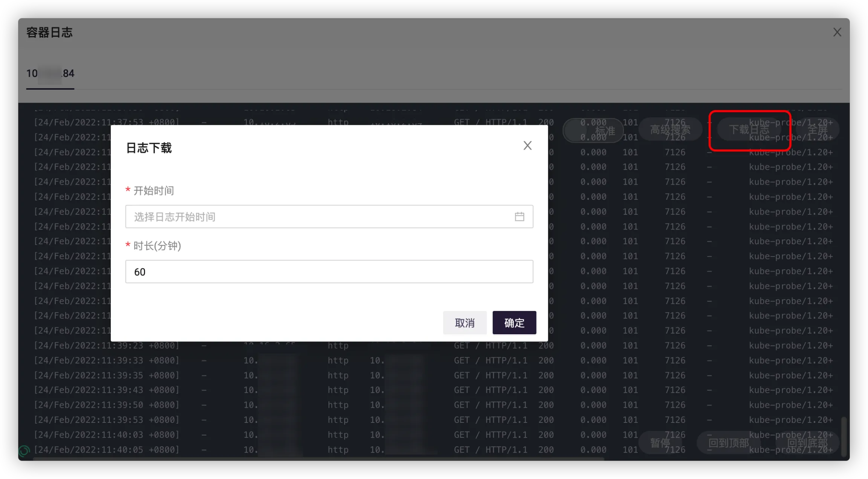The height and width of the screenshot is (479, 868).
Task: Select the 10.x.x.84 container tab
Action: coord(50,73)
